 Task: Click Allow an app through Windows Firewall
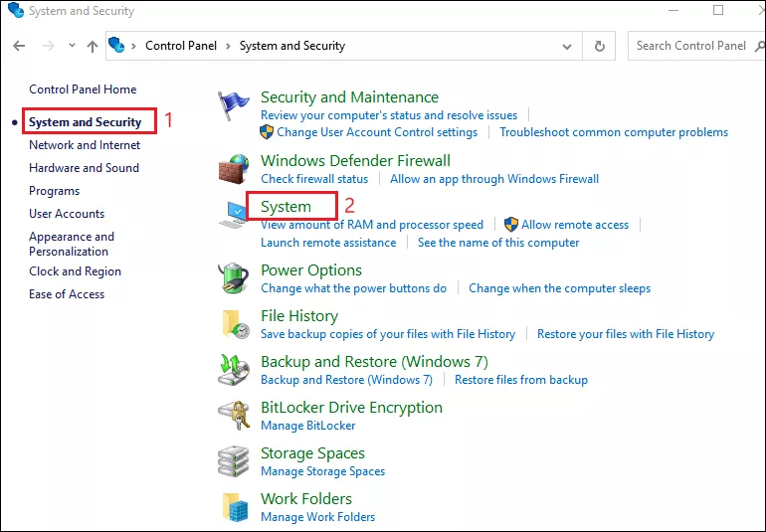pyautogui.click(x=494, y=179)
